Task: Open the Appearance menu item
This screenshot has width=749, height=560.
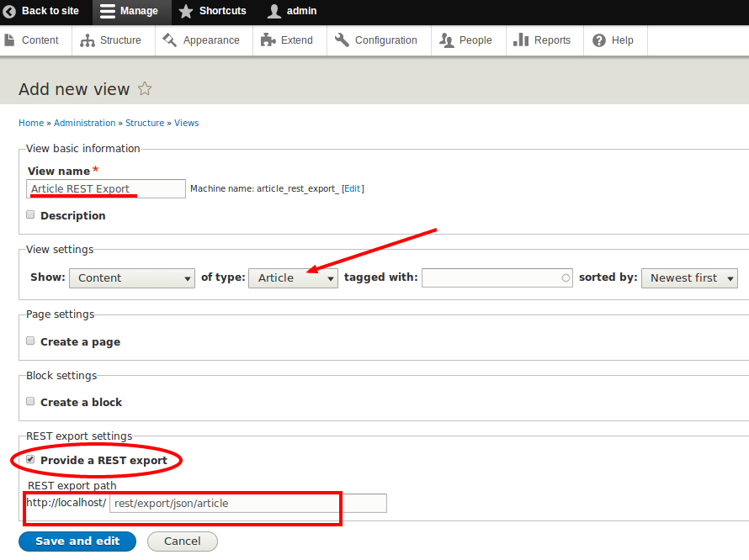Action: (x=211, y=40)
